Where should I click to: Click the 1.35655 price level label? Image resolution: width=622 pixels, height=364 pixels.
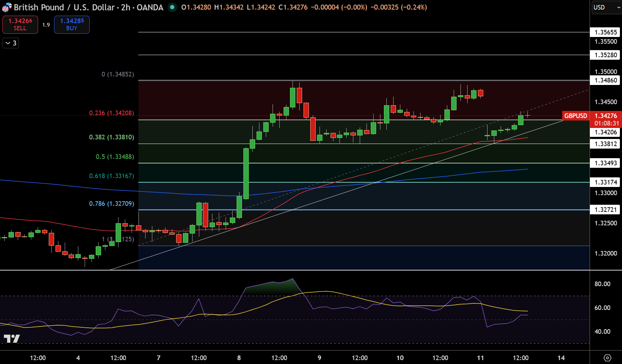tap(606, 32)
